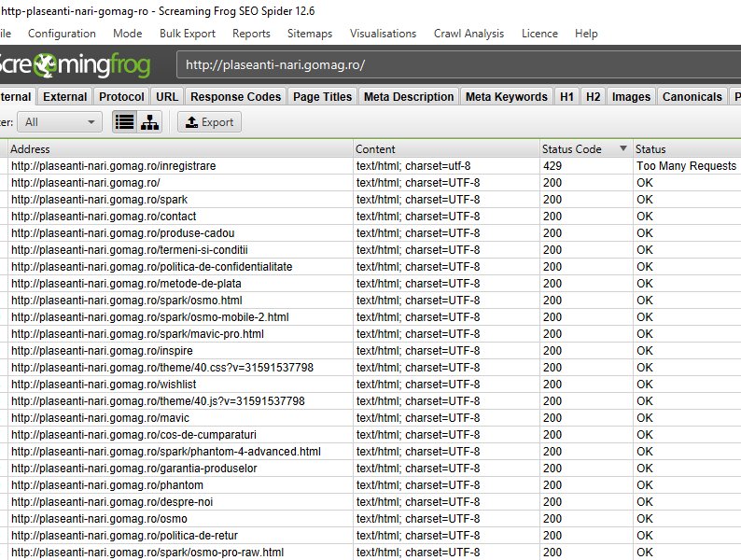Switch to list view icon
This screenshot has height=560, width=741.
[125, 122]
